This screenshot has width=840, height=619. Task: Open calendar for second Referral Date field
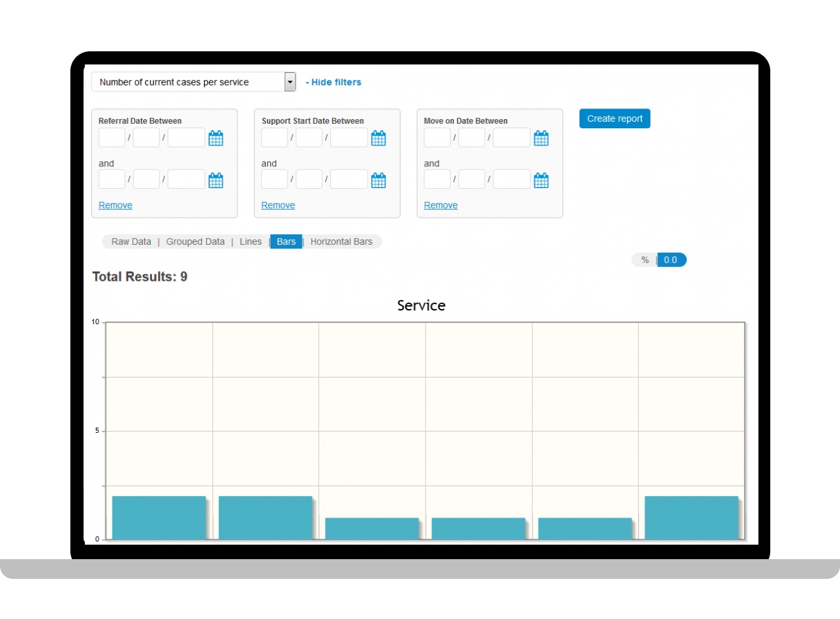216,180
